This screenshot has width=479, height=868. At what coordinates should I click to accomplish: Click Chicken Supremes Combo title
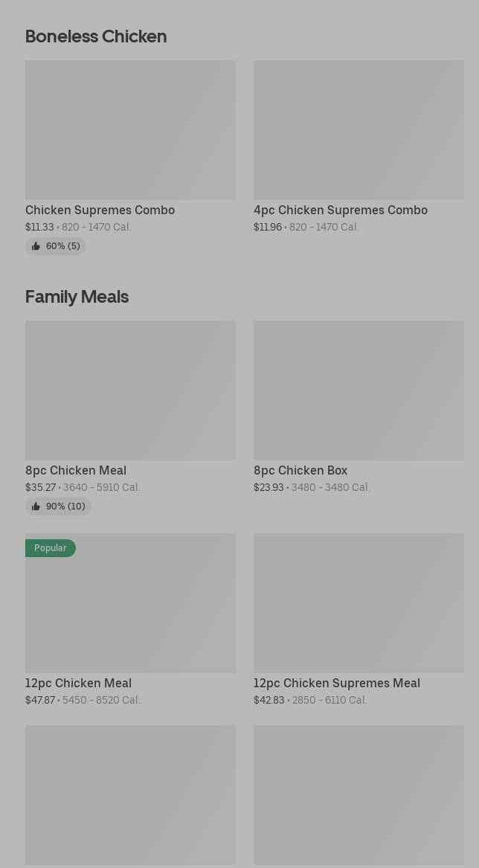click(x=100, y=210)
